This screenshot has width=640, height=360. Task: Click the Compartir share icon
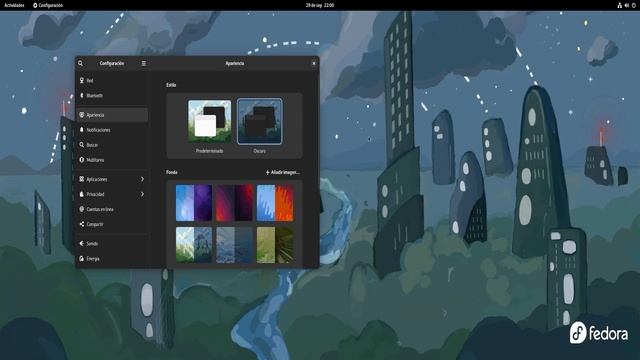click(x=82, y=224)
